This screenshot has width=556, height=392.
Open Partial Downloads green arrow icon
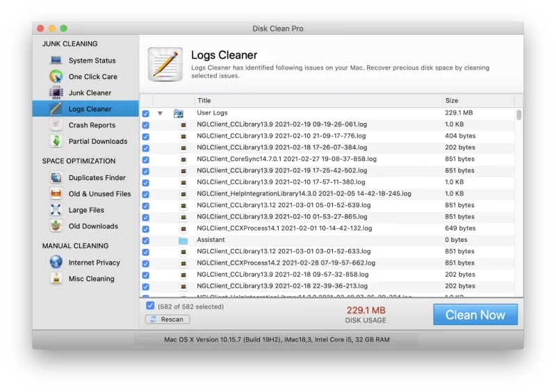(x=56, y=141)
